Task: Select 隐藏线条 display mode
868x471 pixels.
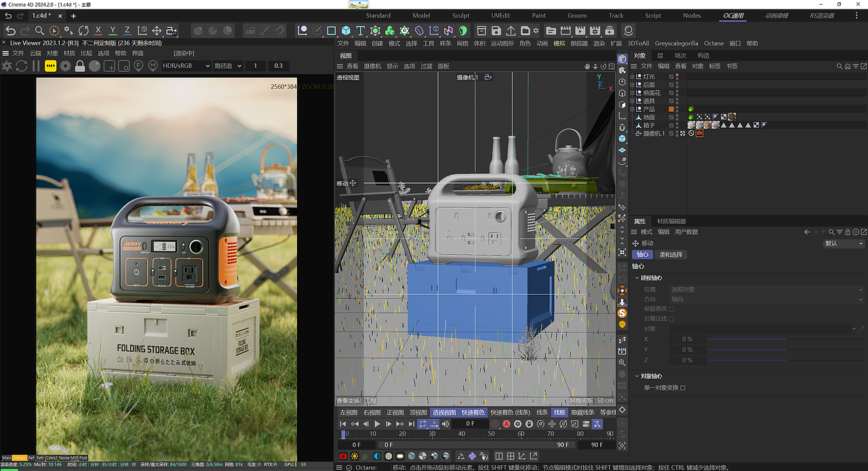Action: tap(583, 412)
